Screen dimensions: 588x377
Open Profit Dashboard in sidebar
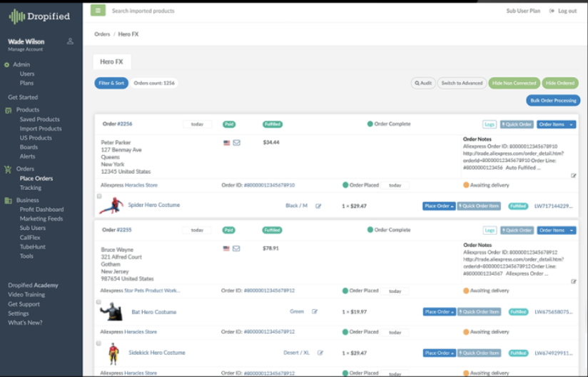[x=41, y=209]
